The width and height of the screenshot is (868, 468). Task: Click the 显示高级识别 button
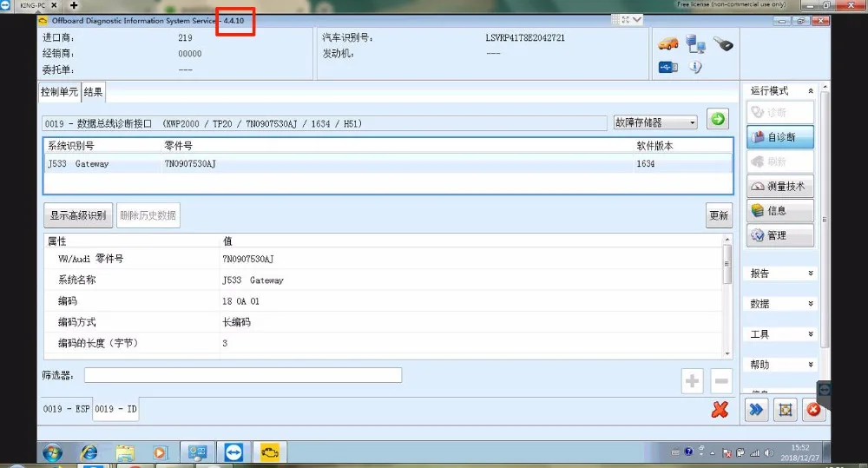click(78, 215)
